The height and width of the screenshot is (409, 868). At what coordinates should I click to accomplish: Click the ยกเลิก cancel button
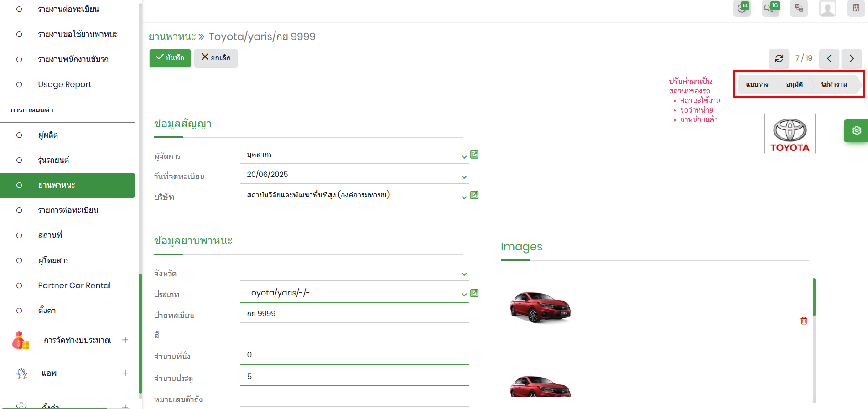(x=216, y=58)
